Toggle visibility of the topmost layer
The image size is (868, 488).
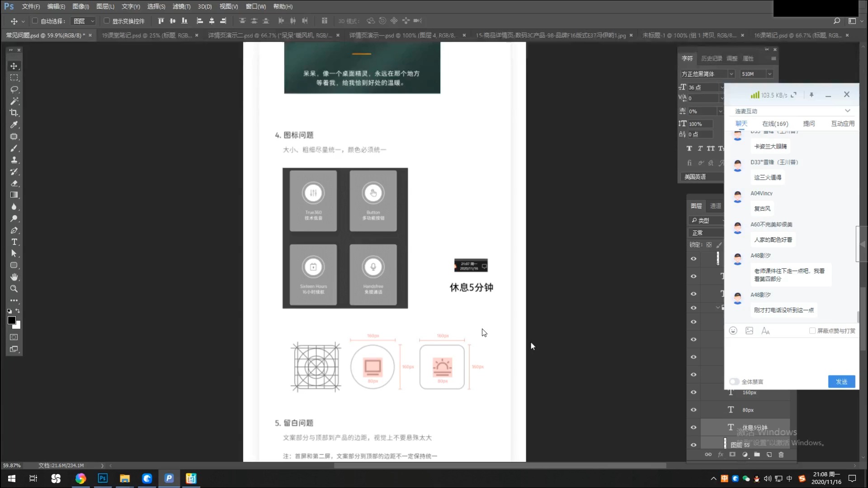click(693, 258)
